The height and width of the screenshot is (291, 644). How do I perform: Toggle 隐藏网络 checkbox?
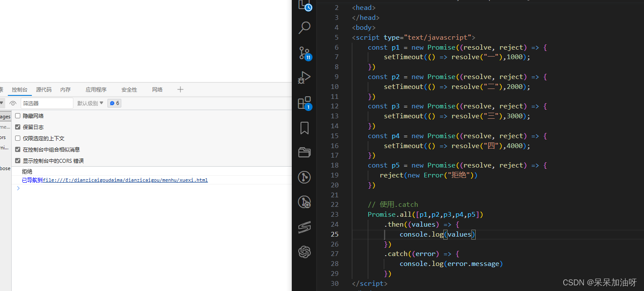18,116
